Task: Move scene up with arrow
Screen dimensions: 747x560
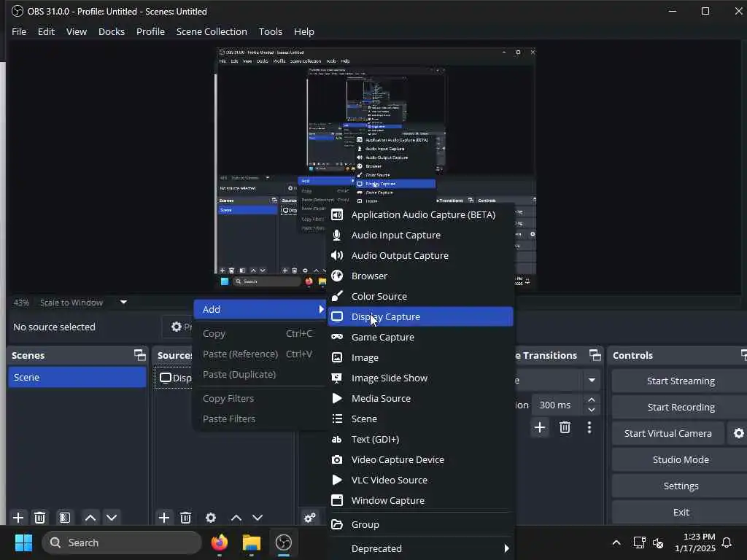Action: (90, 518)
